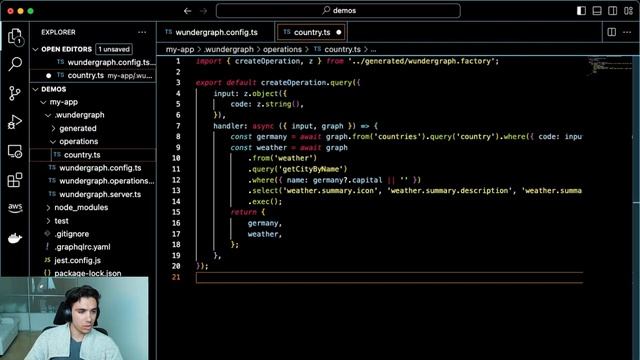This screenshot has height=360, width=640.
Task: Click .wundergraph in the breadcrumb
Action: (x=229, y=49)
